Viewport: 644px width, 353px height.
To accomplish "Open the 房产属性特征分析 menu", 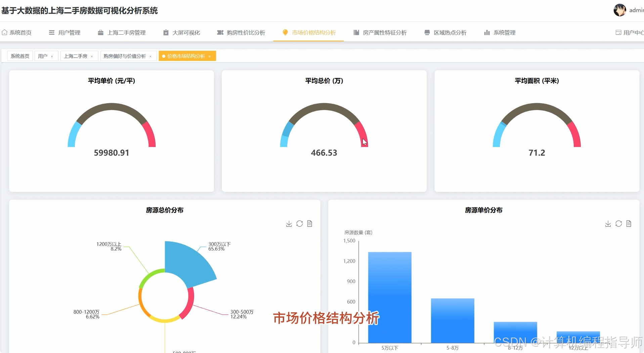I will pyautogui.click(x=385, y=32).
